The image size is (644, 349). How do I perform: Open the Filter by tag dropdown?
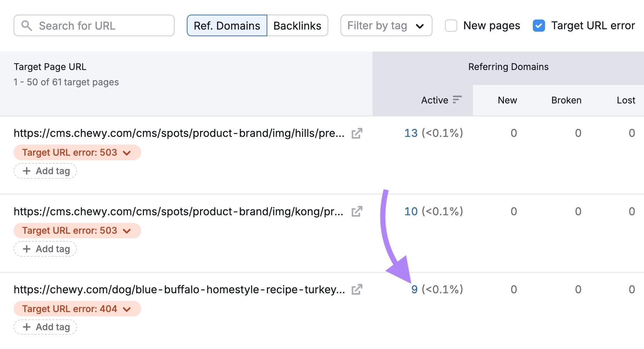(x=386, y=25)
